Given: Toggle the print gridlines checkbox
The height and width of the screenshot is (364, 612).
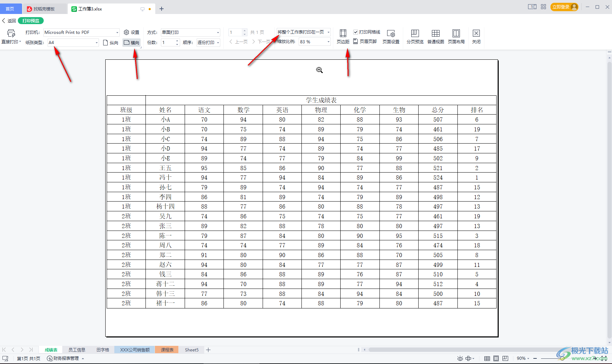Looking at the screenshot, I should pos(356,32).
